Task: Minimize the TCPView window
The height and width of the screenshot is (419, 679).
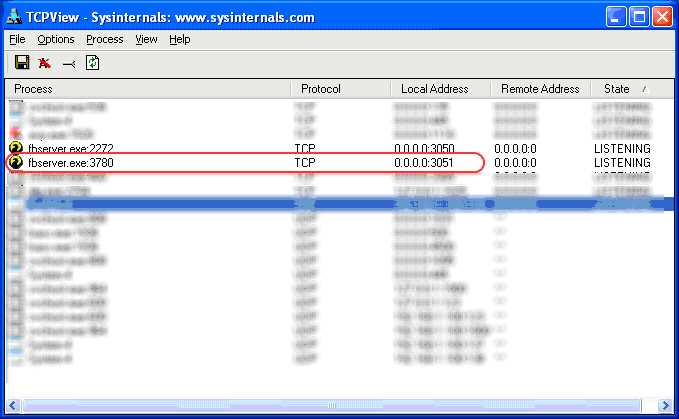Action: (616, 17)
